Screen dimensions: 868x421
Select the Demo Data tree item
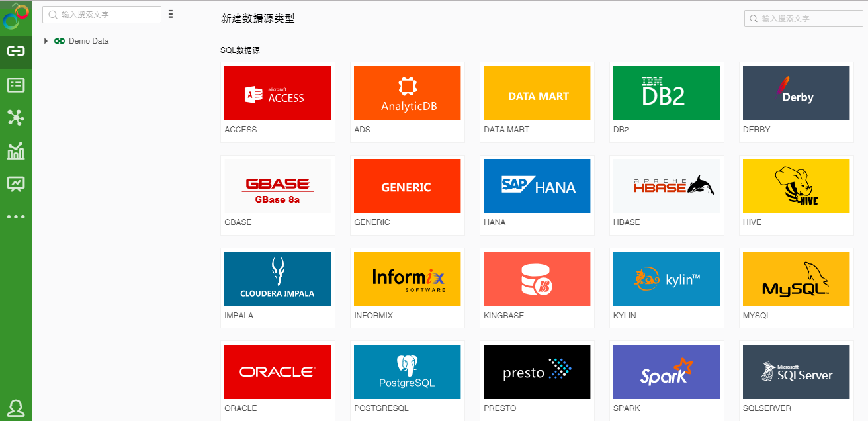point(88,41)
